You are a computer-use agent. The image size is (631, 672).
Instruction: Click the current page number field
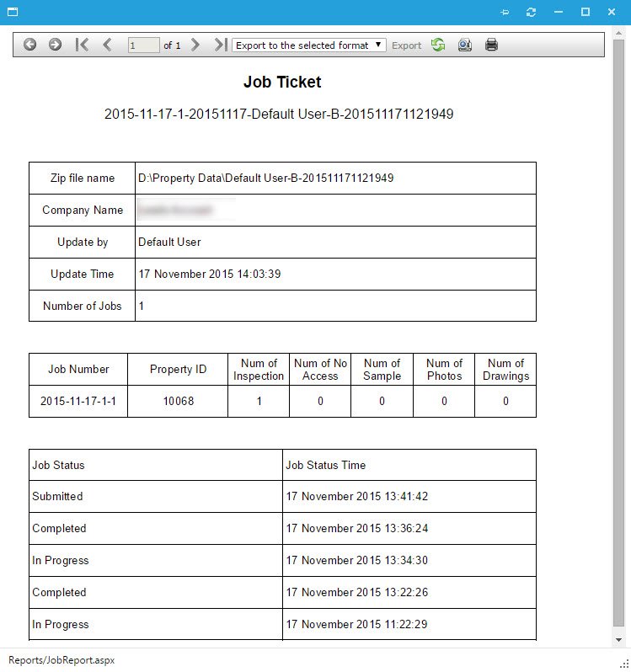pyautogui.click(x=143, y=45)
